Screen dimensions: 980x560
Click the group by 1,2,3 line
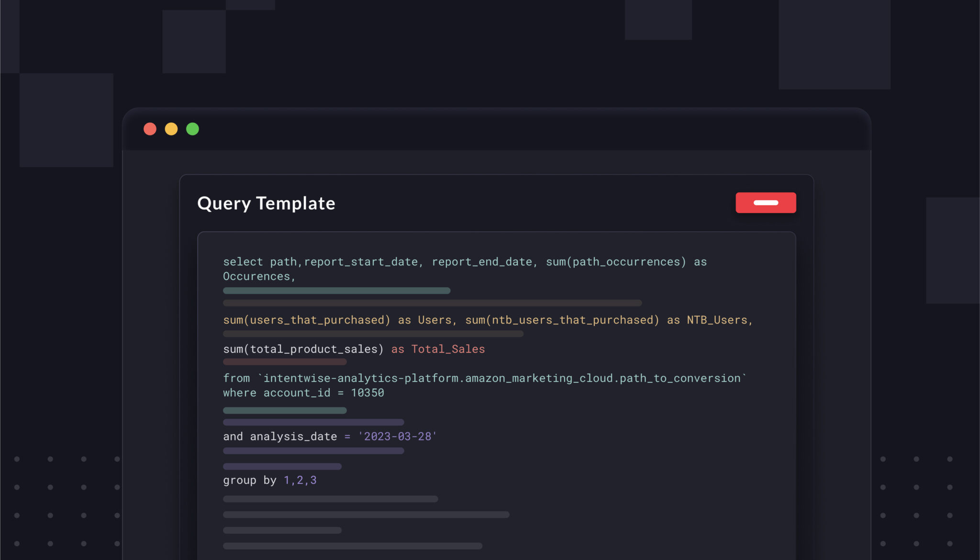tap(269, 481)
